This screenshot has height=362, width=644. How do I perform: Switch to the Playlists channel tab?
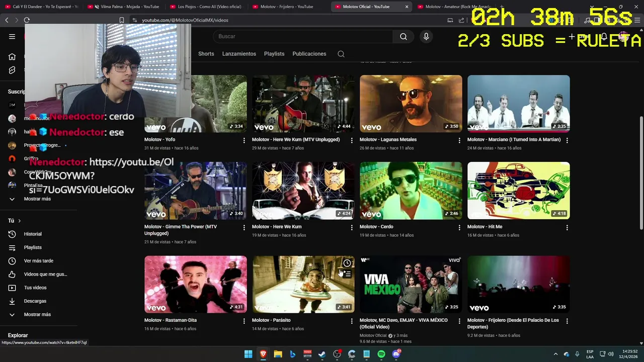pos(274,54)
